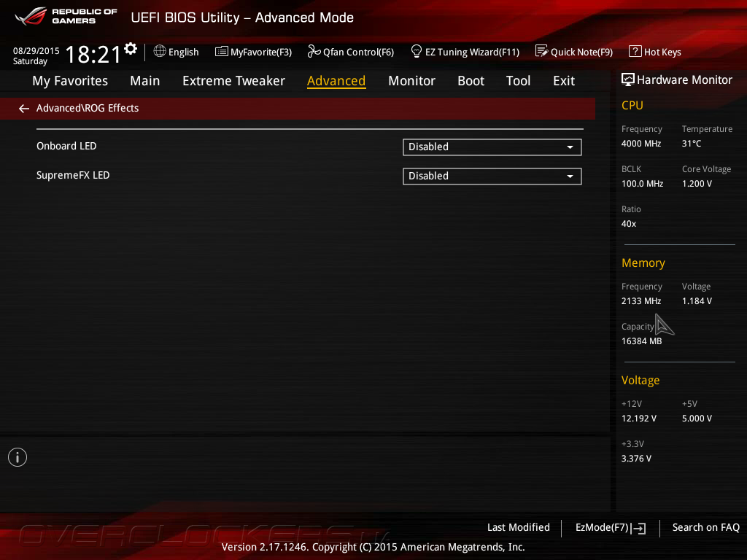Image resolution: width=747 pixels, height=560 pixels.
Task: Click the MyFavorite list icon
Action: coord(222,52)
